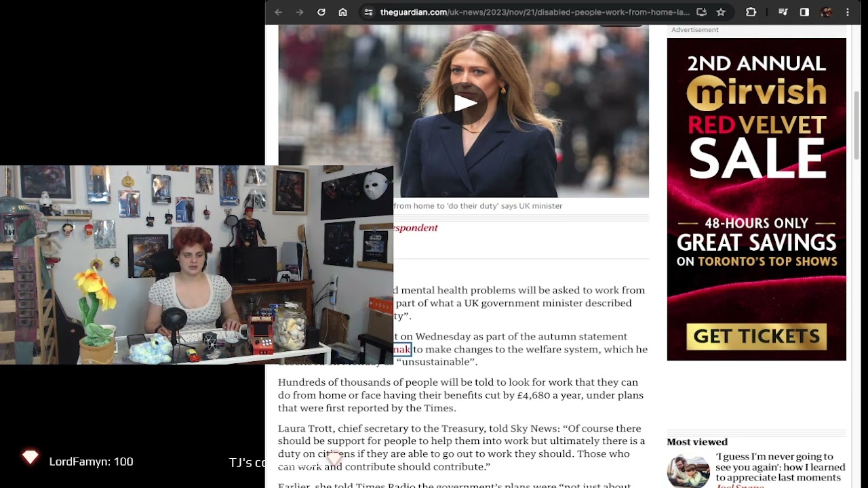The image size is (868, 488).
Task: Click the Most viewed story thumbnail
Action: coord(688,471)
